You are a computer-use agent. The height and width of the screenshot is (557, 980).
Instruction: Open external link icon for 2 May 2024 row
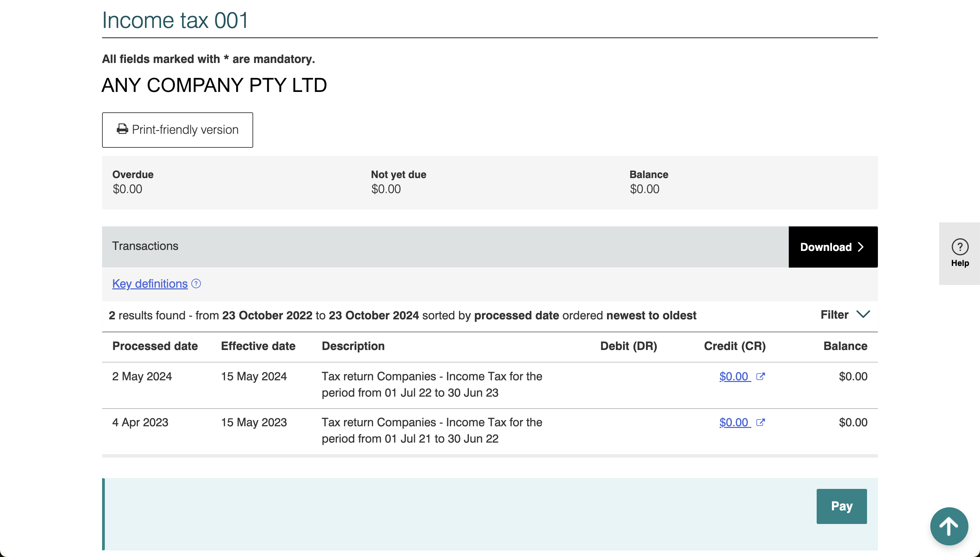click(760, 377)
